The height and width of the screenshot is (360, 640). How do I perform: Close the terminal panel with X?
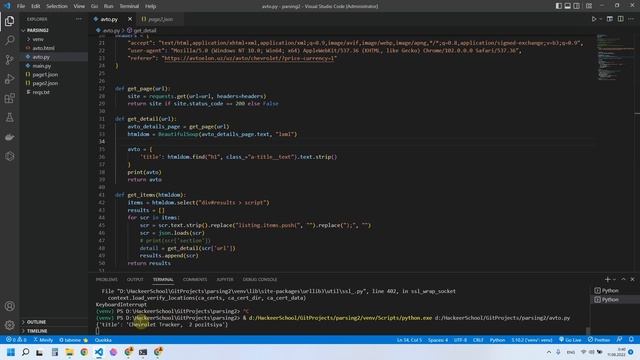632,279
